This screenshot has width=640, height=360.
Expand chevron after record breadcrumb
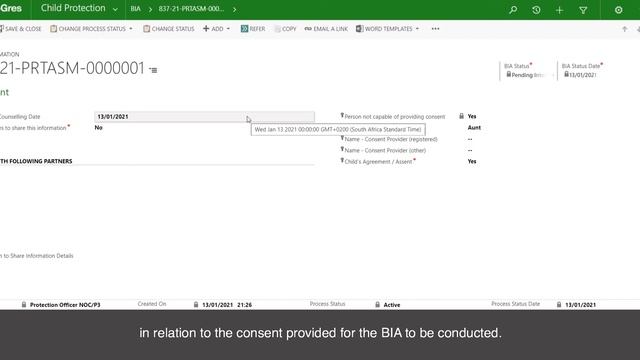coord(234,9)
